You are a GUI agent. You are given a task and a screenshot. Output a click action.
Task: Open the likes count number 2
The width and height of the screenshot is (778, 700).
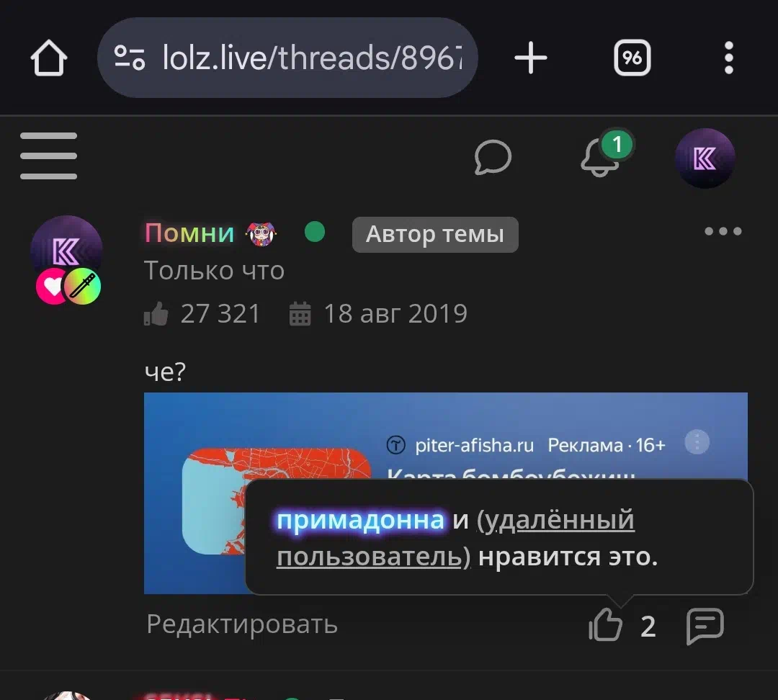(648, 627)
